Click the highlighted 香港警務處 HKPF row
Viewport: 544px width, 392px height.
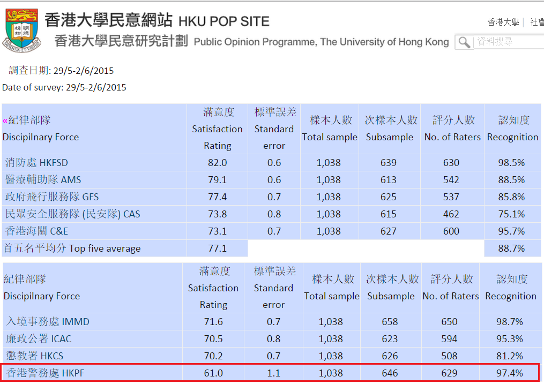click(270, 373)
